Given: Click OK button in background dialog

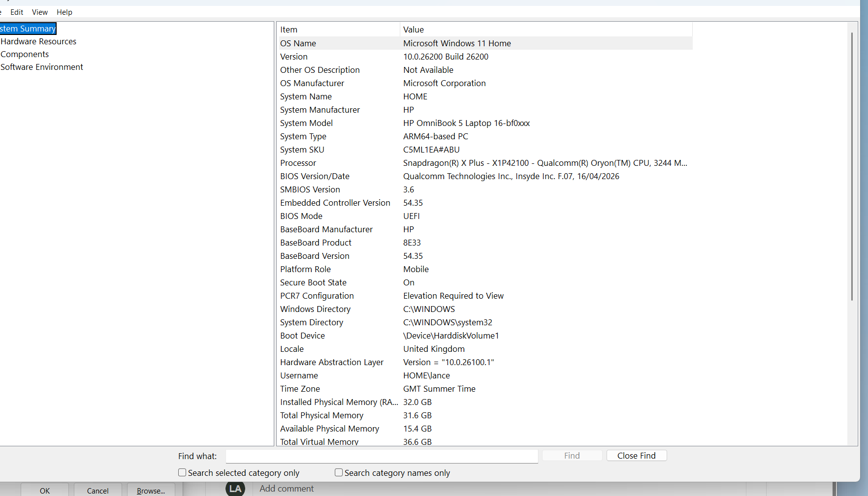Looking at the screenshot, I should 45,491.
